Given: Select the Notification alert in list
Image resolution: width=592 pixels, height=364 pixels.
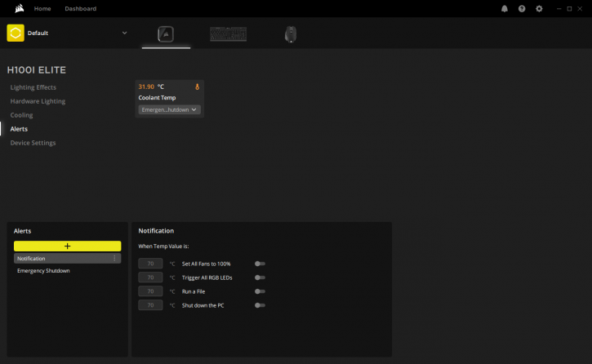Looking at the screenshot, I should pos(68,259).
